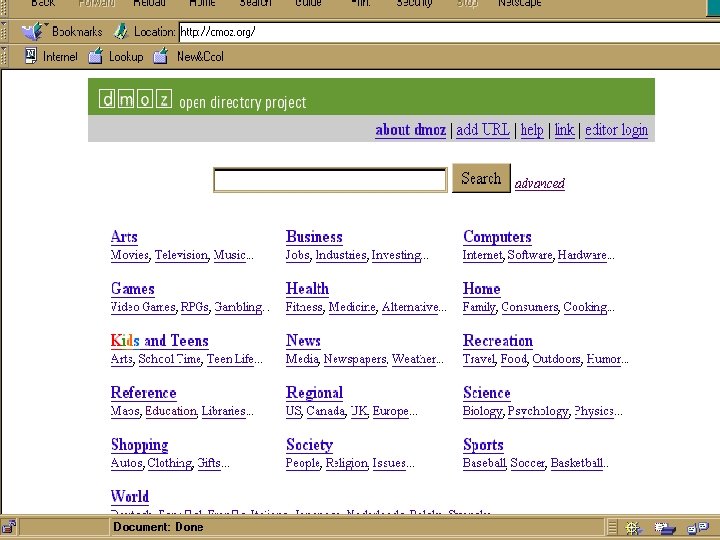Open the Sports category
The image size is (720, 540).
tap(484, 445)
